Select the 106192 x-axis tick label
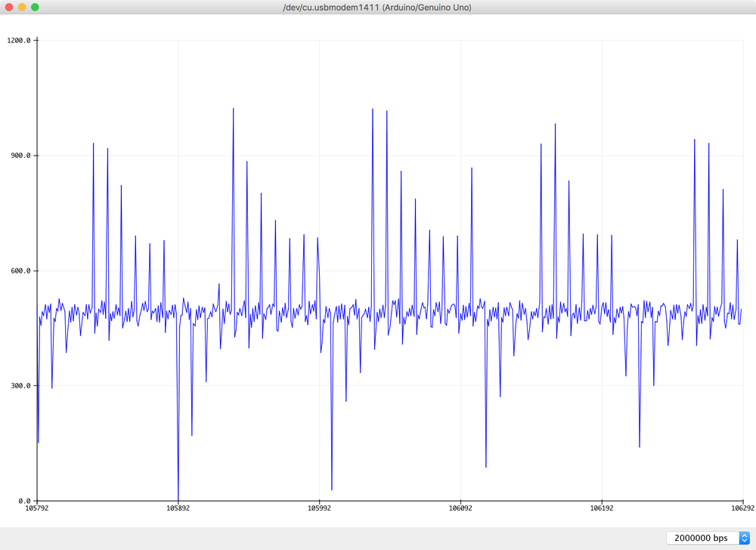The height and width of the screenshot is (550, 756). click(601, 509)
